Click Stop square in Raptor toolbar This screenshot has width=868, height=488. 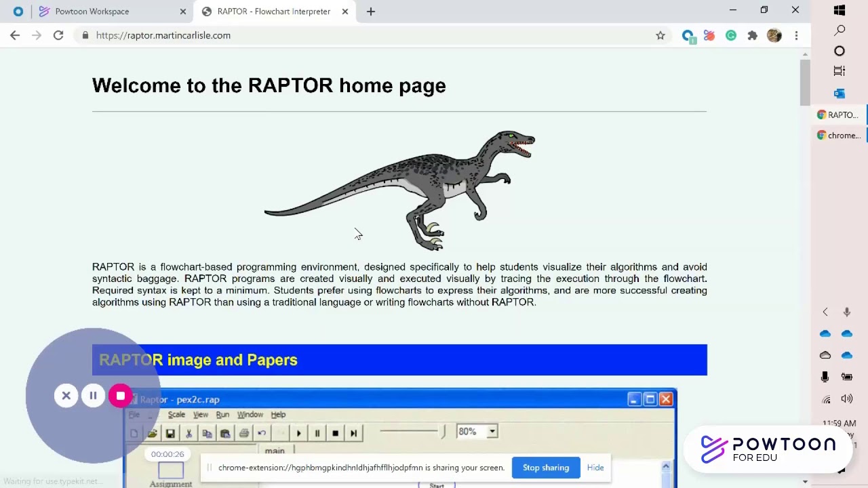tap(335, 434)
